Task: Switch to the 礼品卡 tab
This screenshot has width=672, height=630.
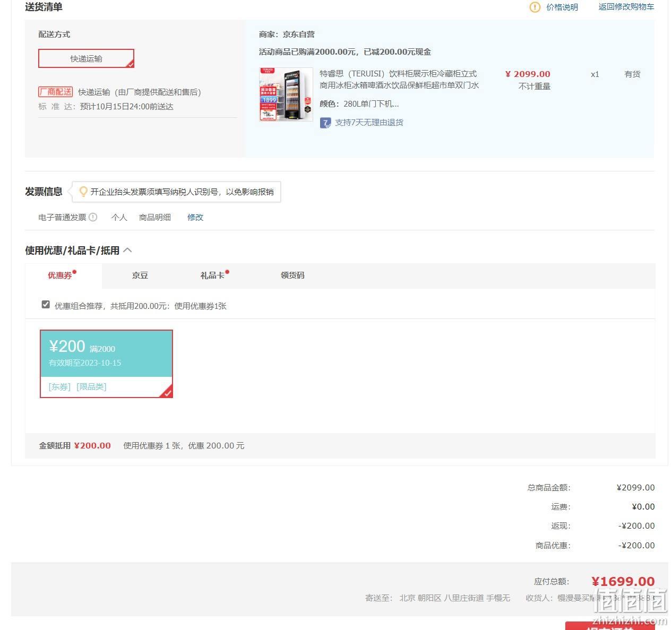Action: pos(212,275)
